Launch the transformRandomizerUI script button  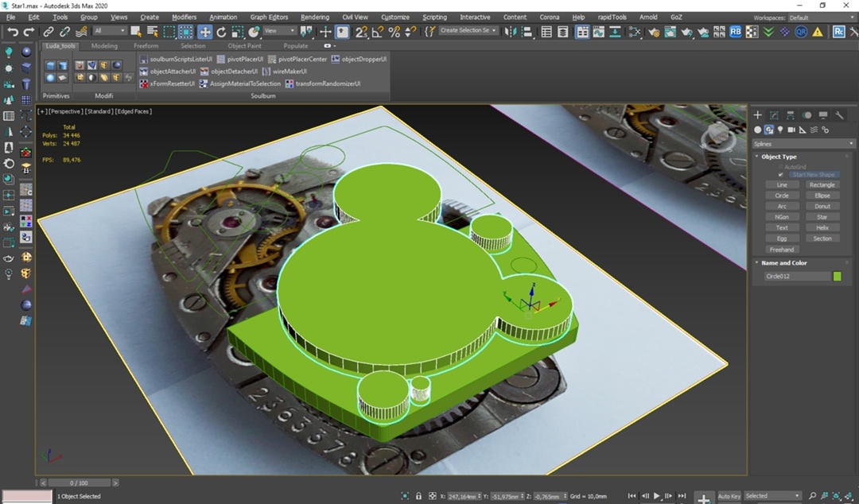(x=323, y=83)
